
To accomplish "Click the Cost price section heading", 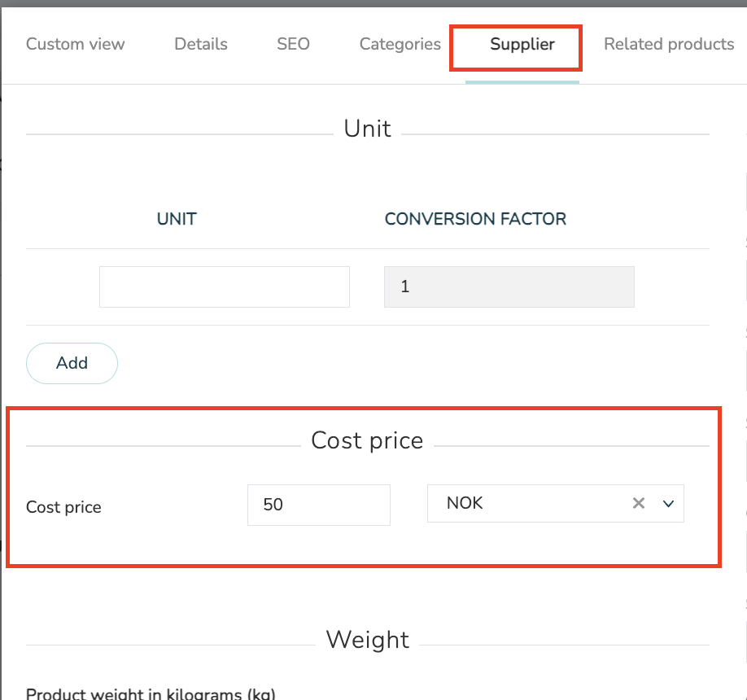I will [x=367, y=440].
